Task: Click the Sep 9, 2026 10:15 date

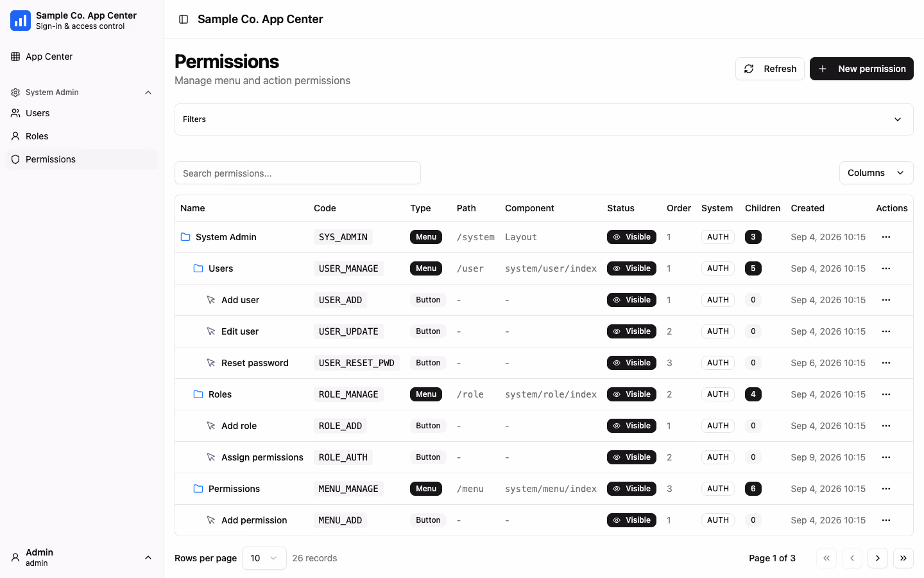Action: click(828, 457)
